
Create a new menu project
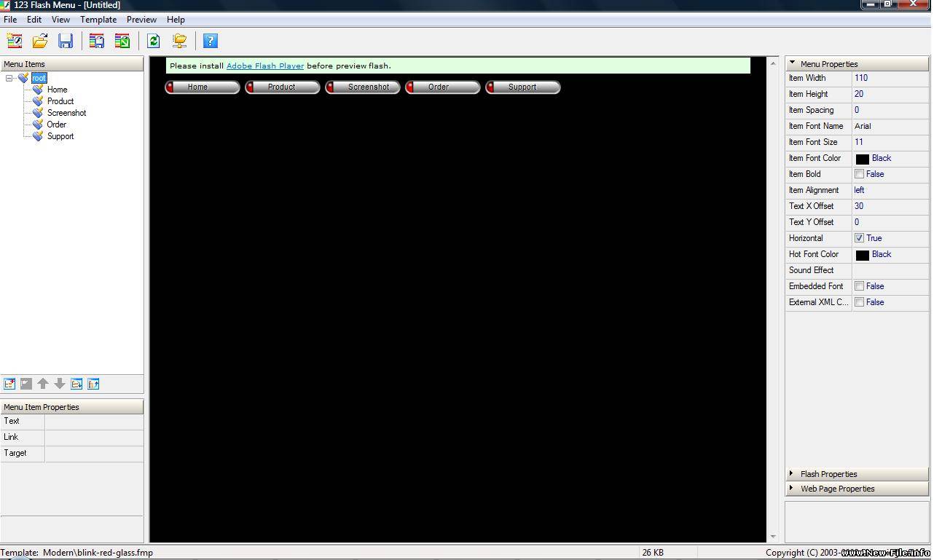(x=15, y=41)
